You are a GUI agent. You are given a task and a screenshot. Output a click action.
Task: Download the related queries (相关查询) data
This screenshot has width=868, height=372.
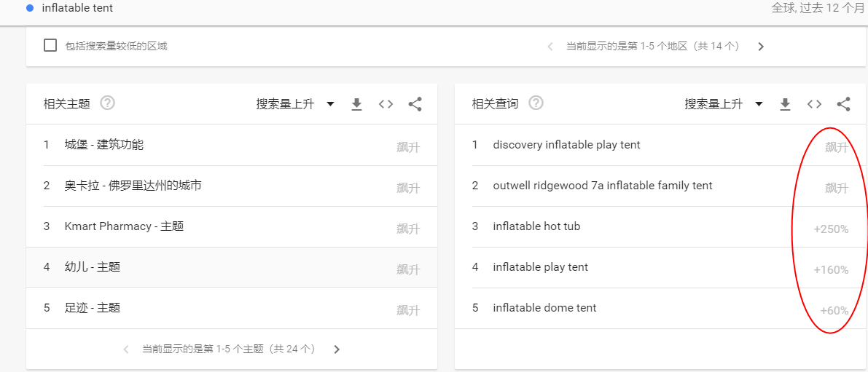[x=785, y=104]
